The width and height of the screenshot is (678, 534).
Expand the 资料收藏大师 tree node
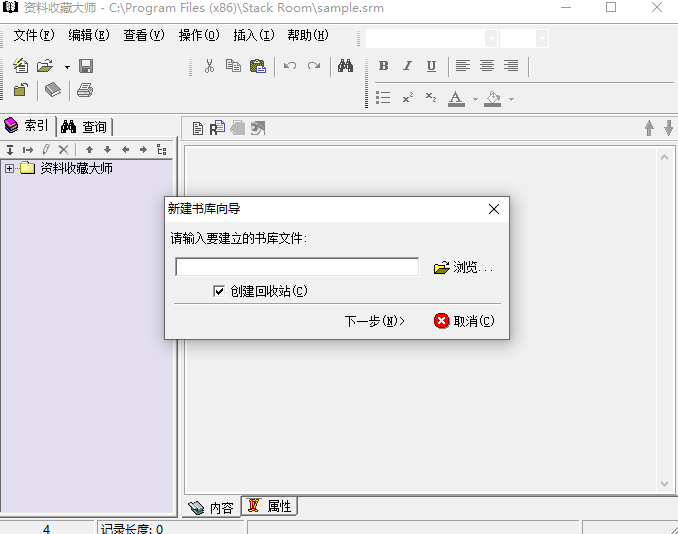pyautogui.click(x=9, y=168)
